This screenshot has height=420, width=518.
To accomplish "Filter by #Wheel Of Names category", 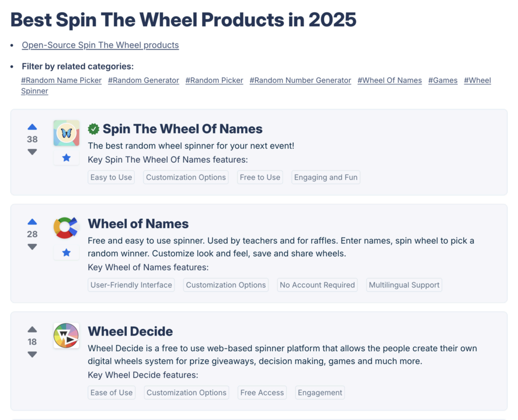I will coord(390,80).
